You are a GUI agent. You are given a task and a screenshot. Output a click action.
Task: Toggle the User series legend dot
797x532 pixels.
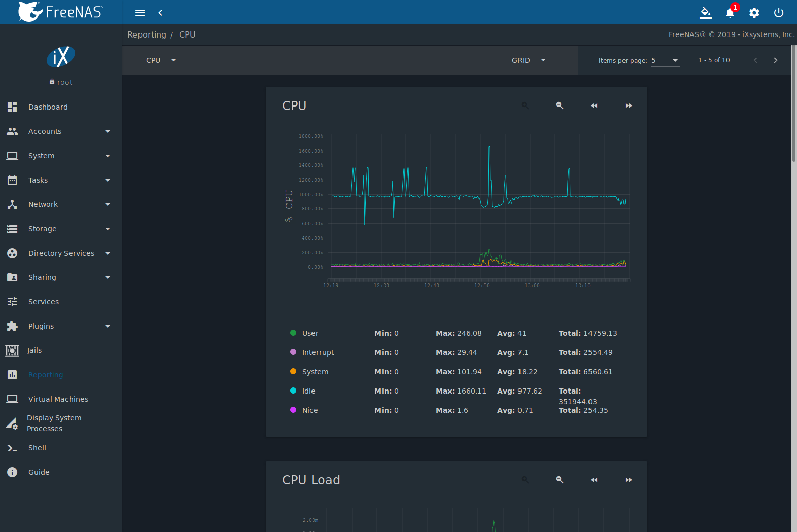click(293, 333)
